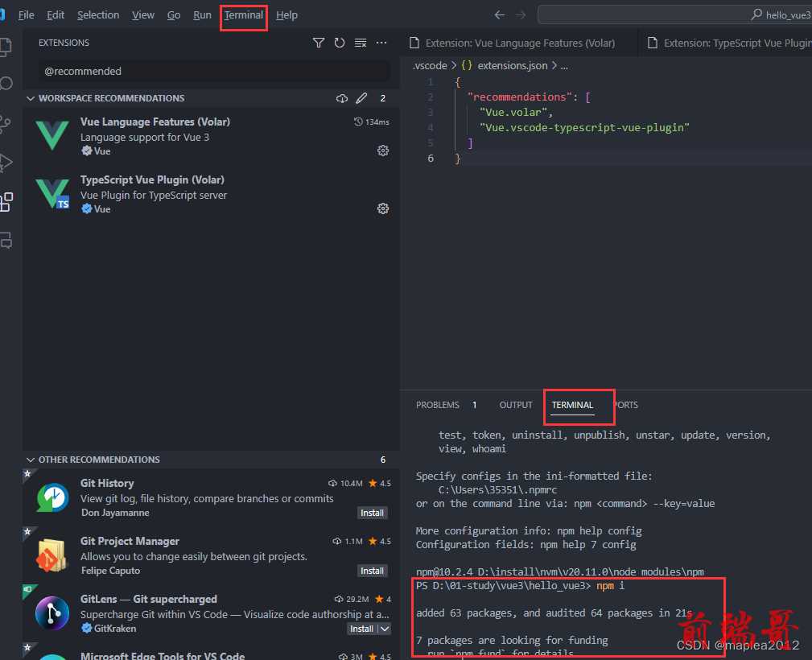This screenshot has width=812, height=660.
Task: Install the Git History extension
Action: 372,513
